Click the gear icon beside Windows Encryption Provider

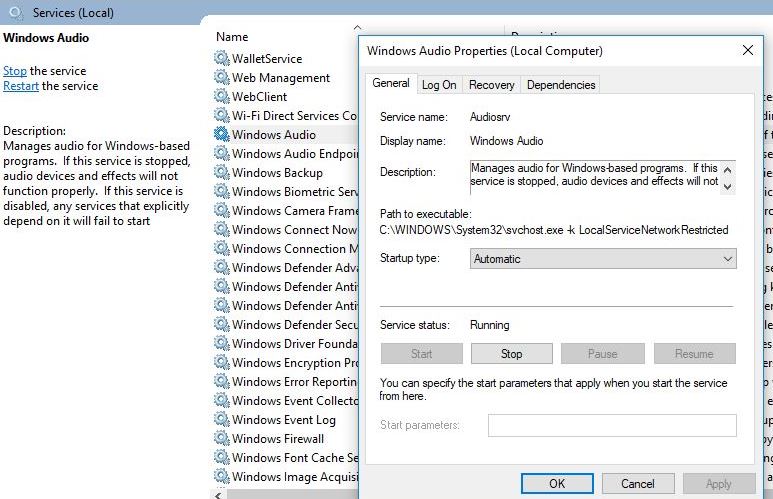(x=222, y=362)
